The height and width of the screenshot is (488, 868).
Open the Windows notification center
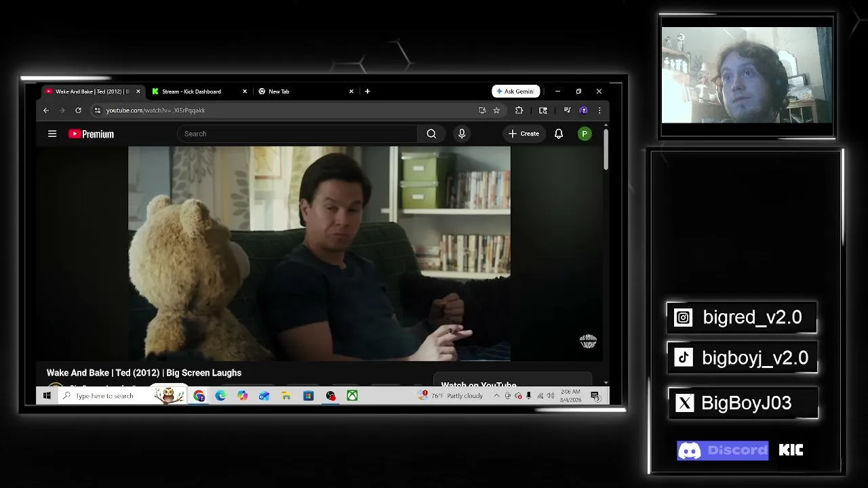pyautogui.click(x=595, y=396)
